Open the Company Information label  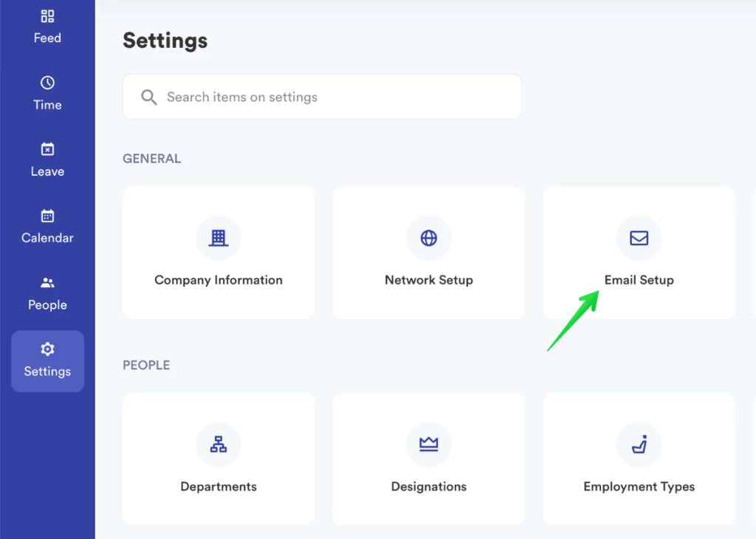click(219, 280)
